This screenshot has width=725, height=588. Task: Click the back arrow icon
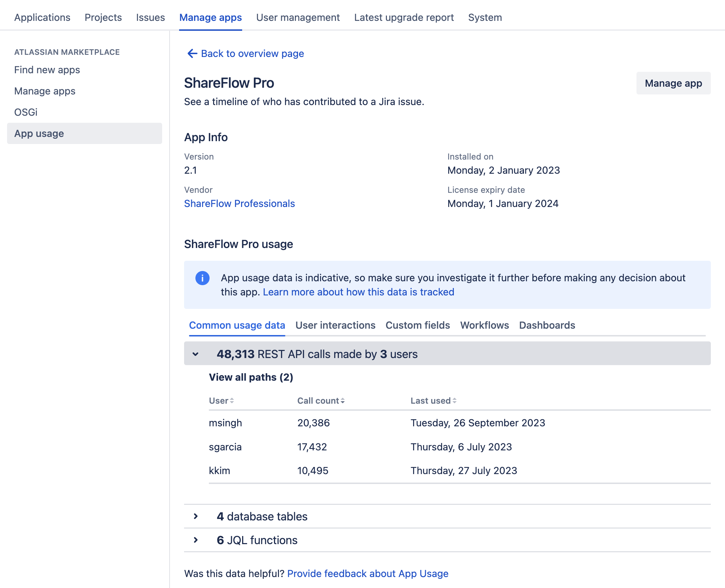pyautogui.click(x=192, y=53)
